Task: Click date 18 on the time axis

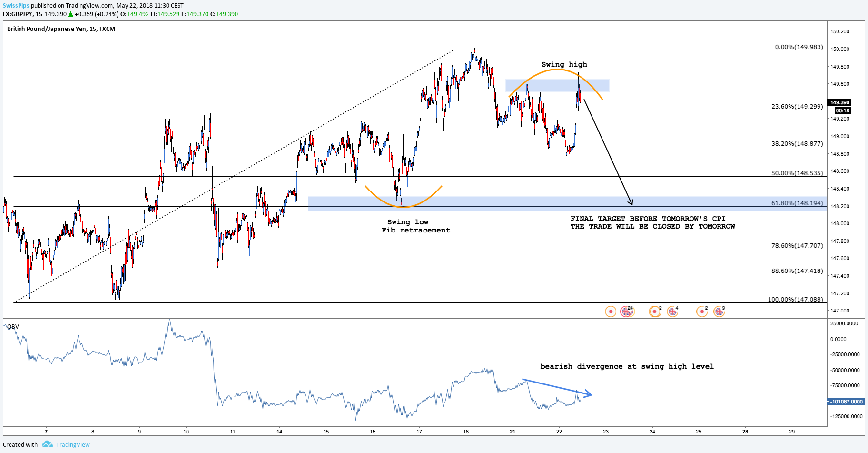Action: click(466, 432)
